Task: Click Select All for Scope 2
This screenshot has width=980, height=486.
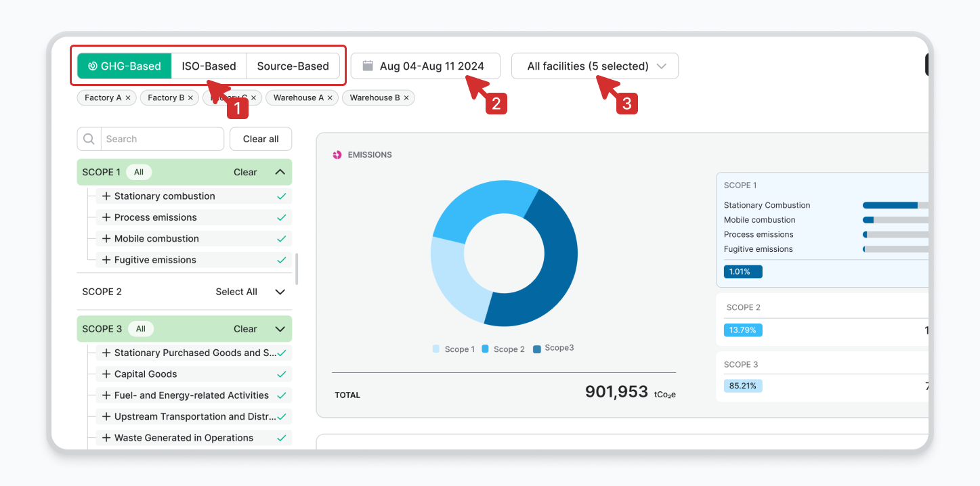Action: pos(236,292)
